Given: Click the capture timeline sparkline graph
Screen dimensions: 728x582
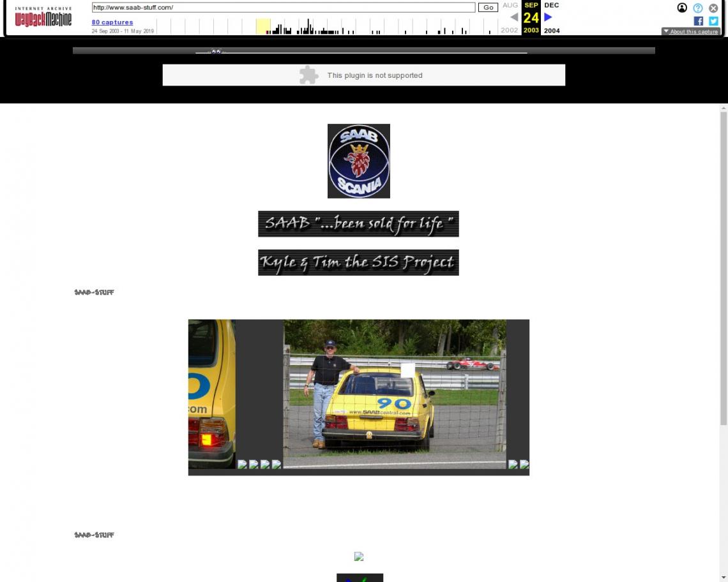Looking at the screenshot, I should pos(328,26).
